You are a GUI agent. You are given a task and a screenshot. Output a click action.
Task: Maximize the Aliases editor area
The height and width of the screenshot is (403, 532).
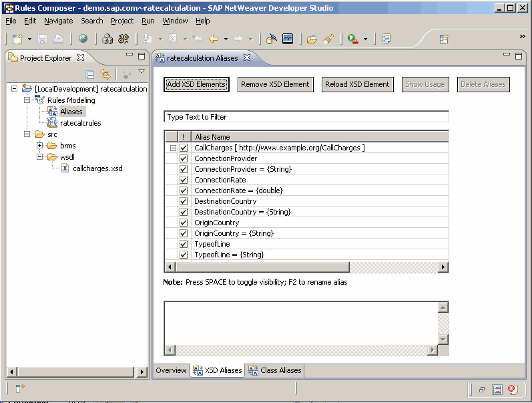(x=519, y=56)
